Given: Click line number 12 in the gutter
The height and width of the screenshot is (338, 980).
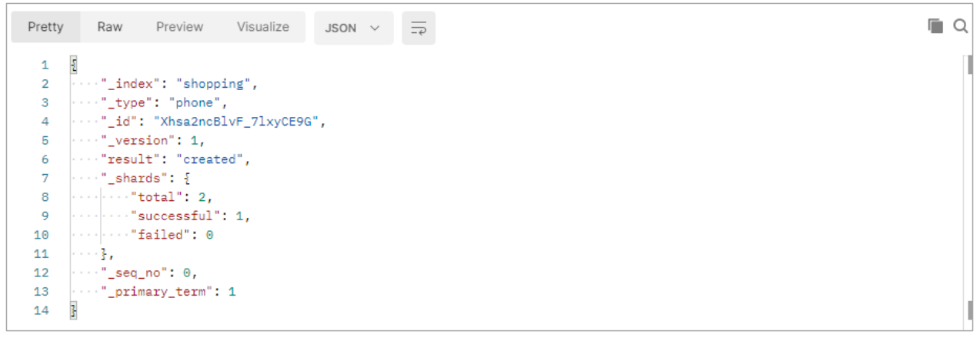Looking at the screenshot, I should [x=42, y=273].
